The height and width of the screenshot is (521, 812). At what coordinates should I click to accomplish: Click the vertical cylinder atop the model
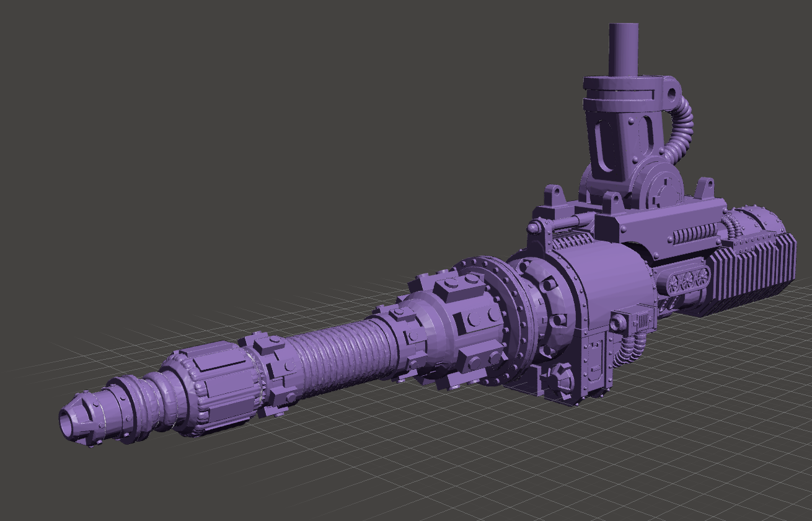(624, 49)
